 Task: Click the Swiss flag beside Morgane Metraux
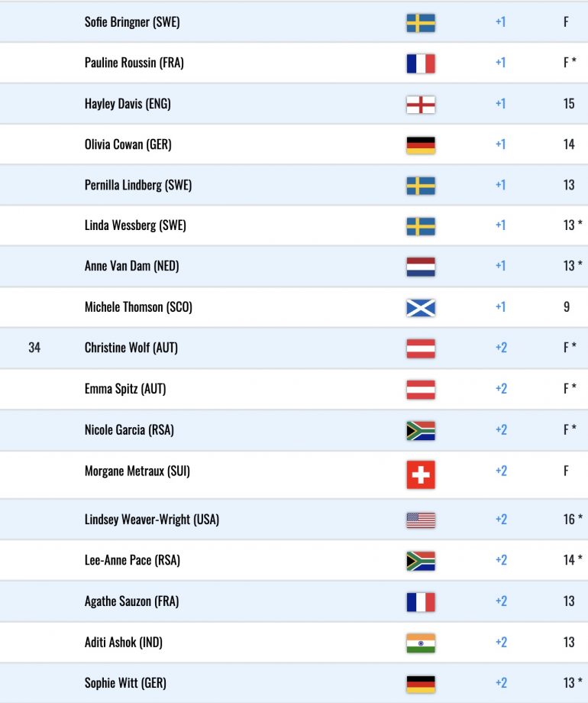click(421, 475)
